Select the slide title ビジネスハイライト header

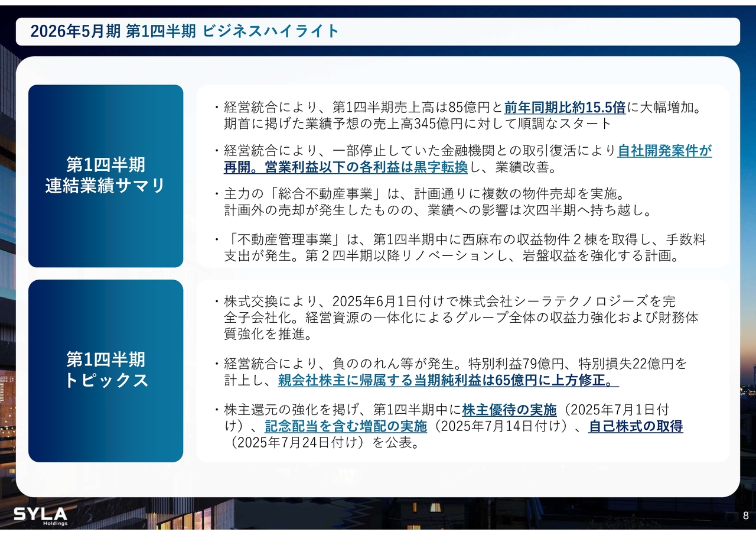(x=185, y=31)
